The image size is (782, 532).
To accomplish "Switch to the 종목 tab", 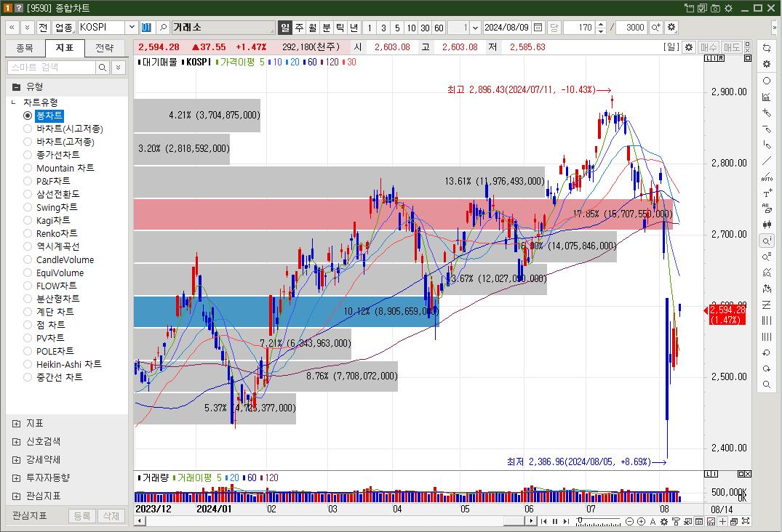I will pos(25,48).
